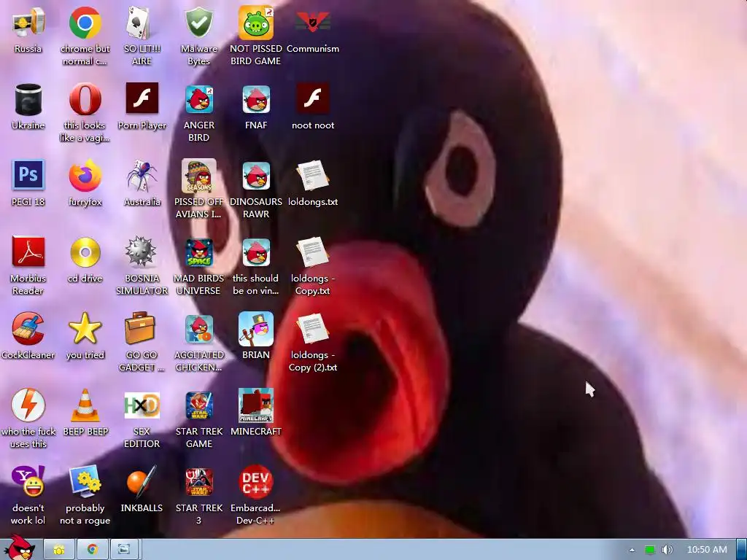Screen dimensions: 747x560
Task: Open the INKBALLS icon
Action: tap(142, 481)
